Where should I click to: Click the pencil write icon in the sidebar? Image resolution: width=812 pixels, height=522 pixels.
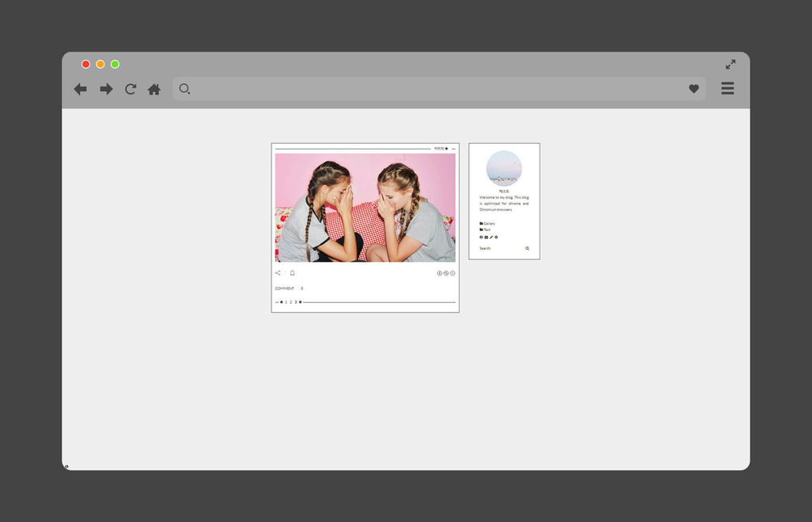pyautogui.click(x=491, y=238)
